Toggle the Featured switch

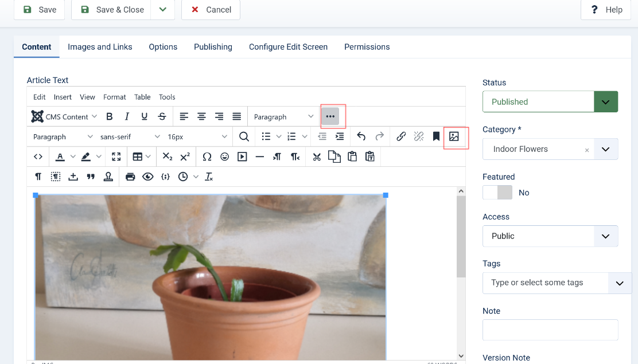coord(497,193)
